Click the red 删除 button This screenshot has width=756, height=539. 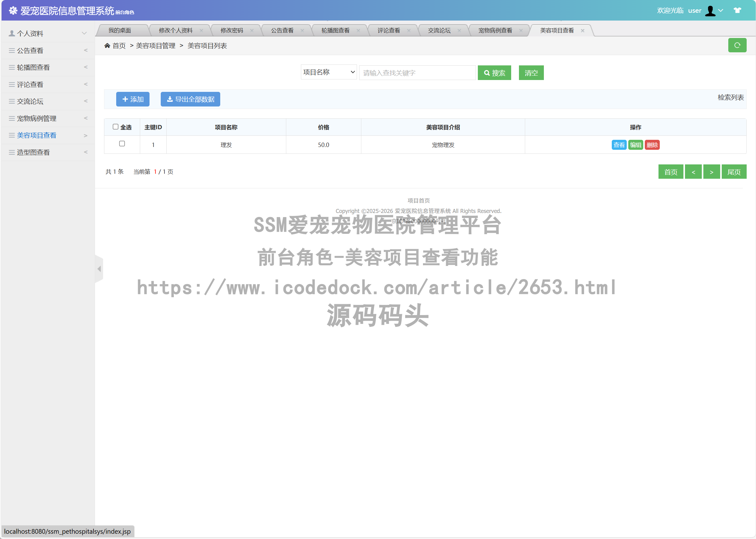(x=652, y=145)
